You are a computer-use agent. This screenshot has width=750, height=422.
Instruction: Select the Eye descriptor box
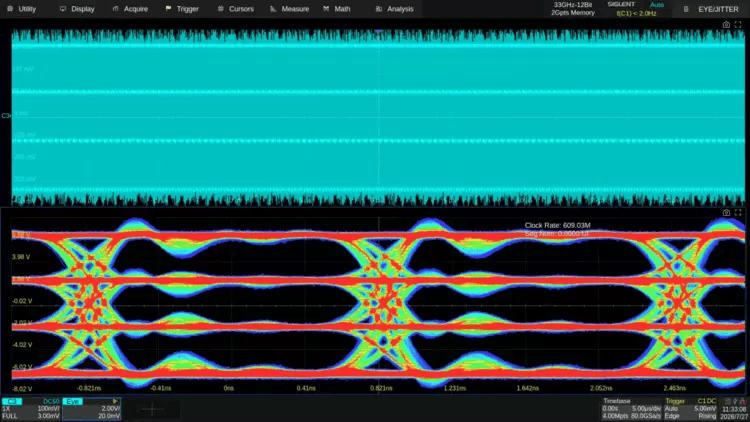91,409
